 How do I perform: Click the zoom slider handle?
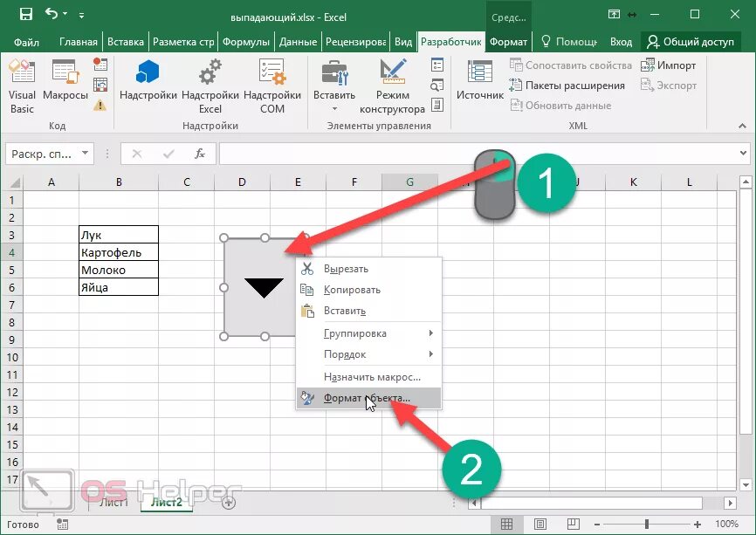point(647,524)
